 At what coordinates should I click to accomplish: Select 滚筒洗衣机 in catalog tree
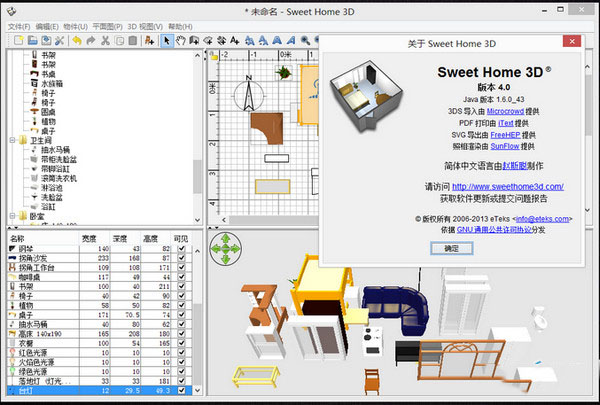tap(59, 178)
